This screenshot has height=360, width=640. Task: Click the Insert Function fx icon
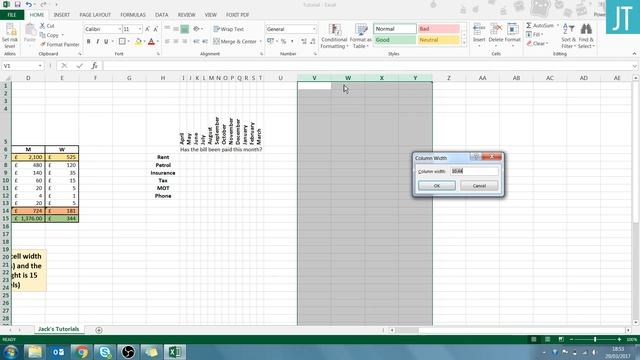[94, 66]
